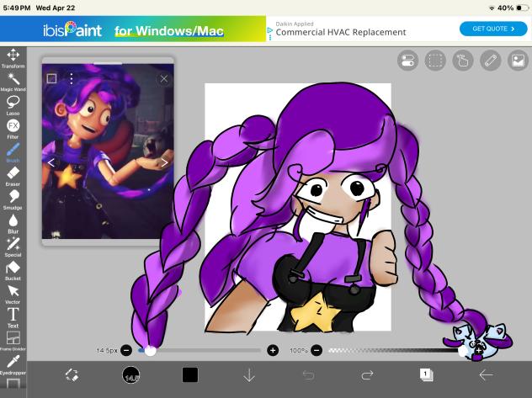This screenshot has height=398, width=532.
Task: Click the opacity slider track
Action: pos(396,350)
